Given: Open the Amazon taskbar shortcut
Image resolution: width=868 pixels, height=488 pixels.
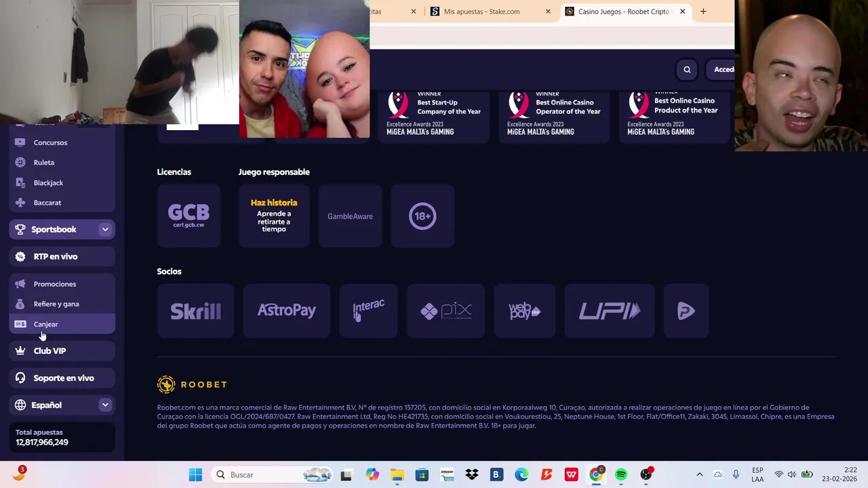Looking at the screenshot, I should point(446,475).
